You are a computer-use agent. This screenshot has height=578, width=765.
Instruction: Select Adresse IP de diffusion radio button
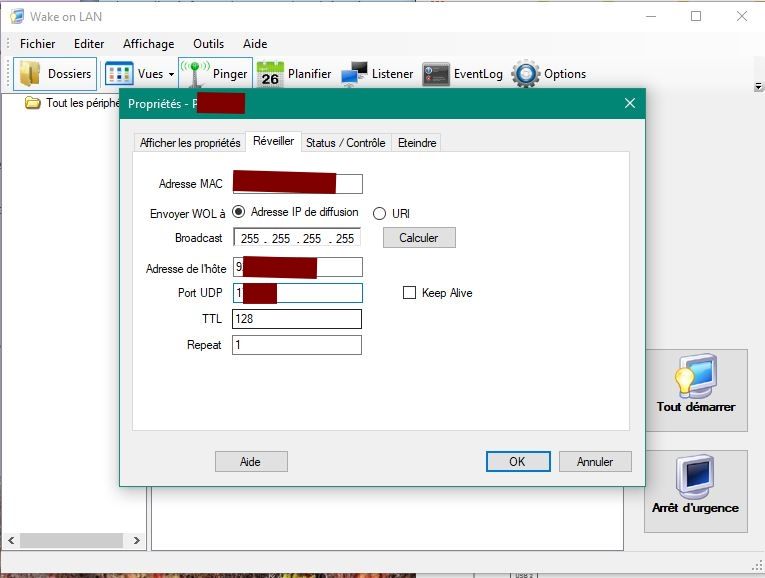pos(239,212)
